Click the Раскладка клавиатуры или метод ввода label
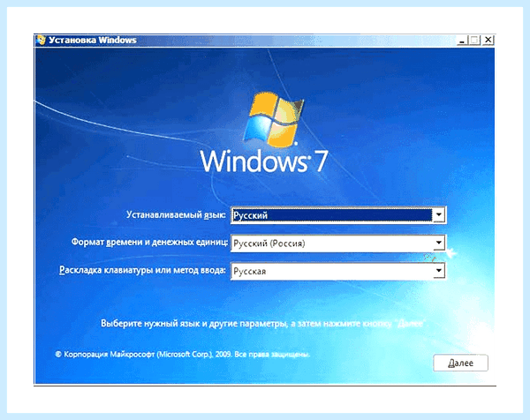Screen dimensions: 530x420 click(x=142, y=270)
